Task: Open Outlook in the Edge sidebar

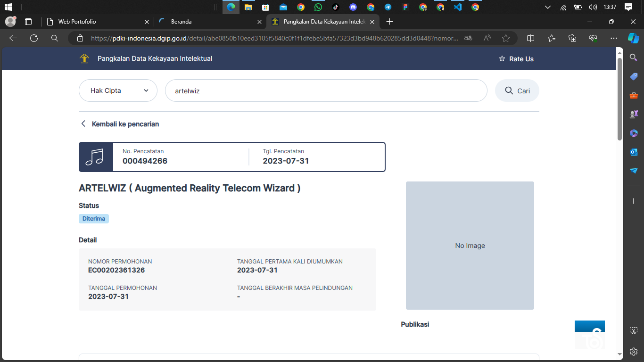Action: pyautogui.click(x=634, y=152)
